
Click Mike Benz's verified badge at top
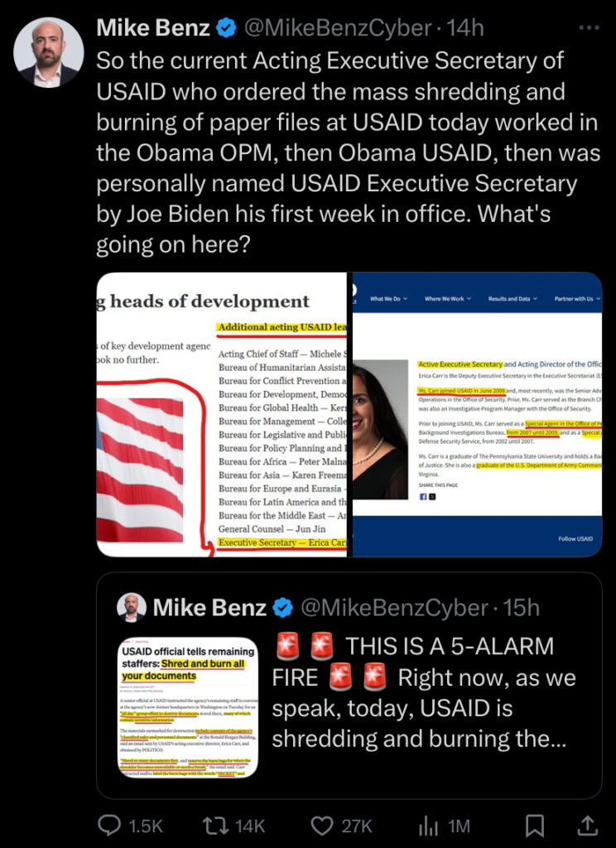226,28
